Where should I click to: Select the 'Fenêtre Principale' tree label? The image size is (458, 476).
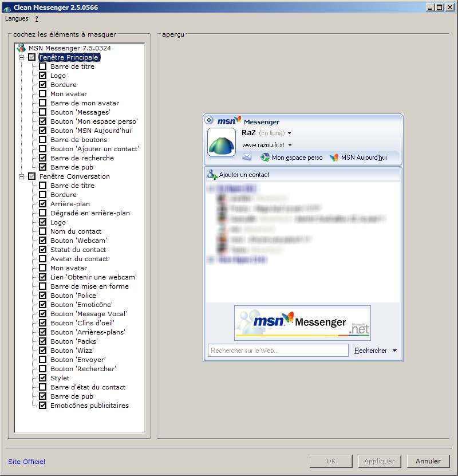point(69,57)
